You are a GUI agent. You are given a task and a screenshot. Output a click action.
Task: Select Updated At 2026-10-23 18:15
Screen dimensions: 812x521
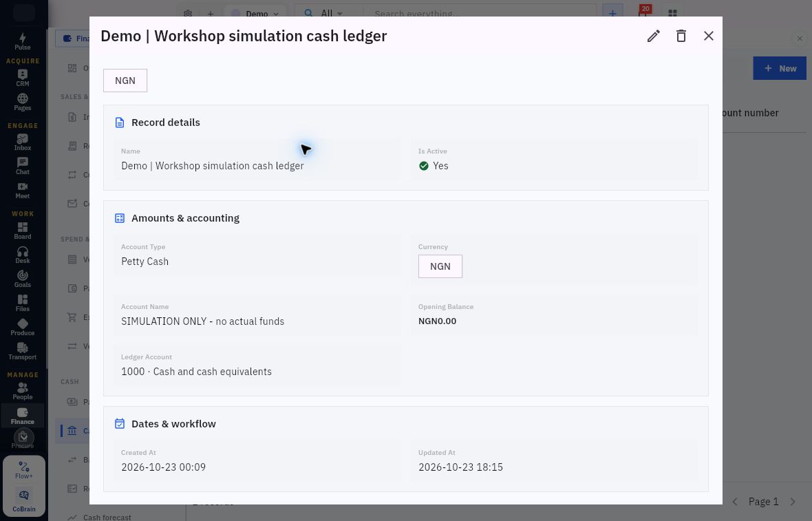[x=460, y=467]
